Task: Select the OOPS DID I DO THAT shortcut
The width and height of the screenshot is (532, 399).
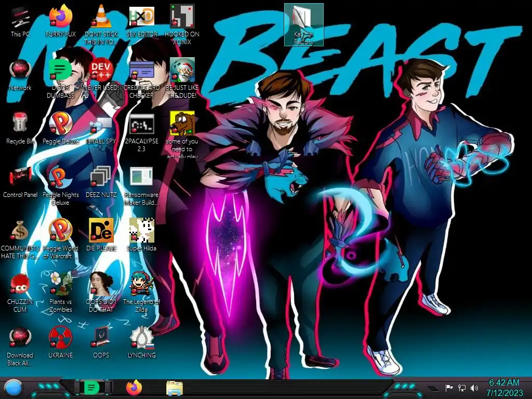Action: click(x=101, y=292)
